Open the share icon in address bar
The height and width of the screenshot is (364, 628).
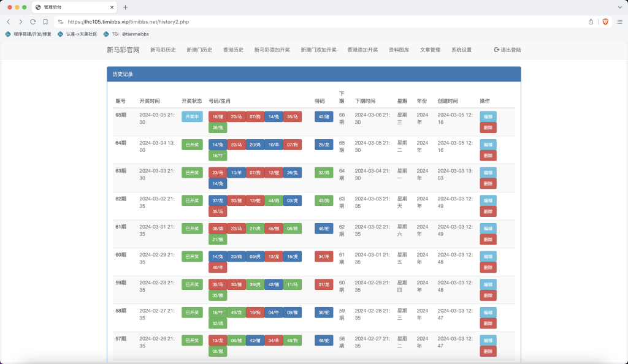pos(591,21)
